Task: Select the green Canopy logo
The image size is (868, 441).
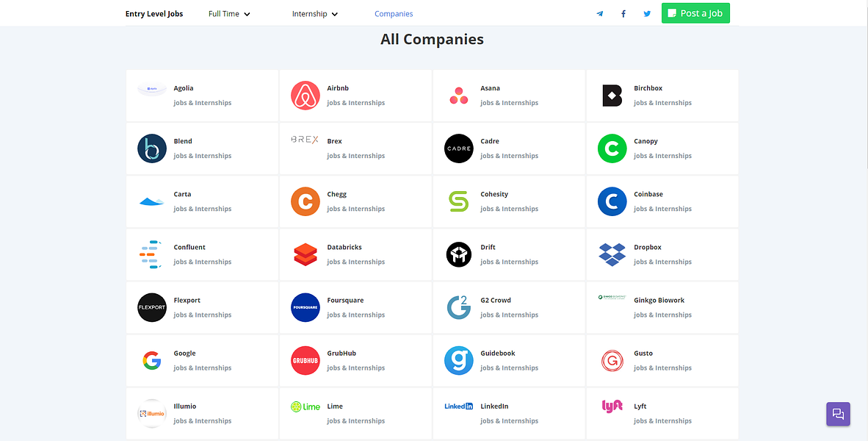Action: (x=612, y=148)
